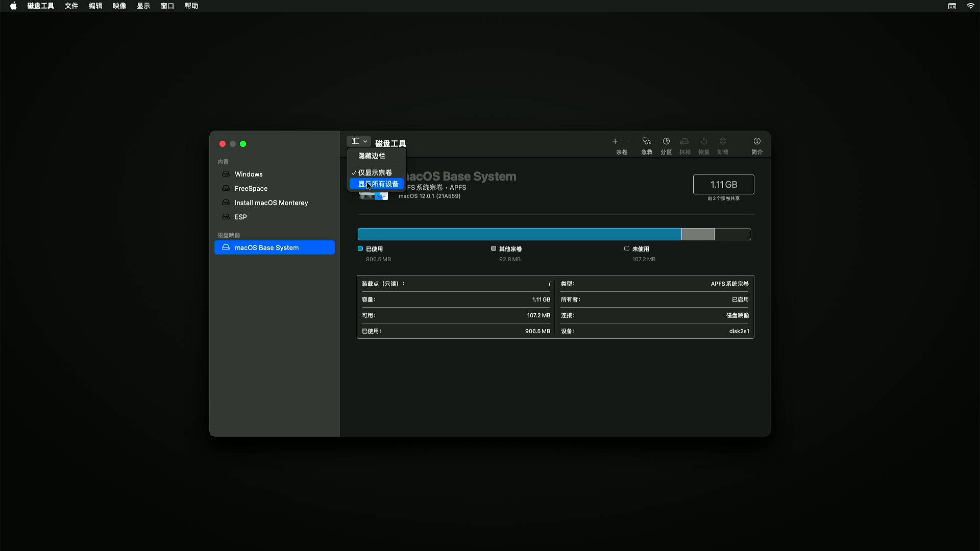Open the Partition pie-chart tool
The width and height of the screenshot is (980, 551).
pos(666,141)
